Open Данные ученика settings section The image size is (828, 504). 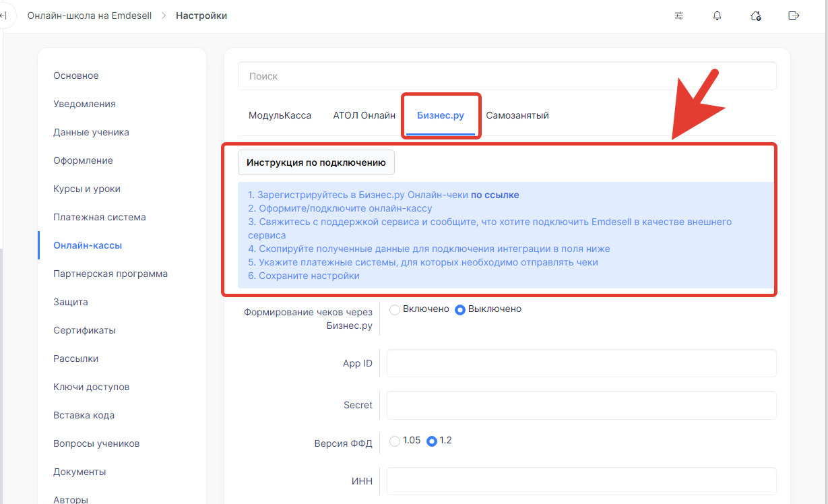coord(91,132)
